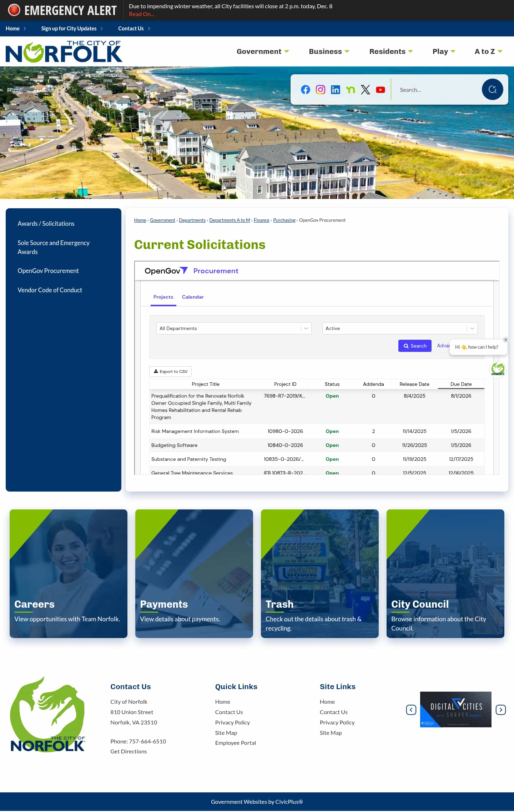This screenshot has width=514, height=812.
Task: Click Site Map under Site Links
Action: (x=331, y=733)
